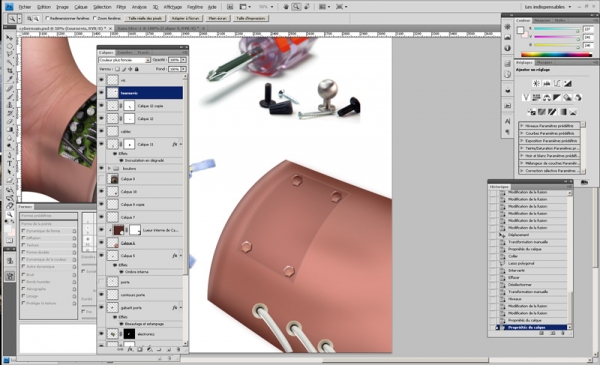Open the Filtre menu

pyautogui.click(x=121, y=7)
